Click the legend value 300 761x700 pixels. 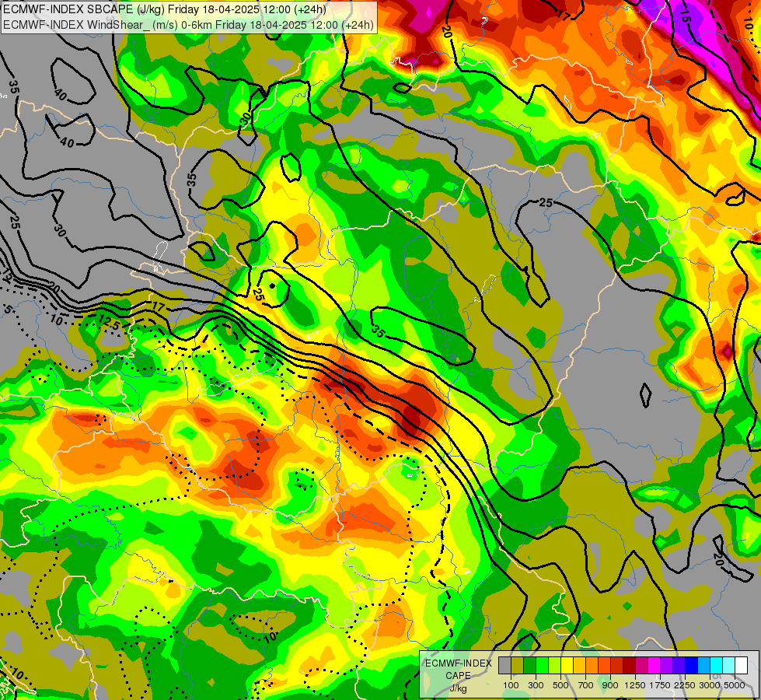[x=536, y=685]
